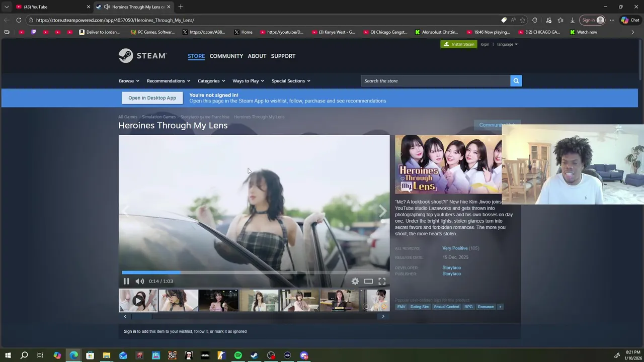The width and height of the screenshot is (644, 362).
Task: Select the Dating Sim tag
Action: click(x=420, y=307)
